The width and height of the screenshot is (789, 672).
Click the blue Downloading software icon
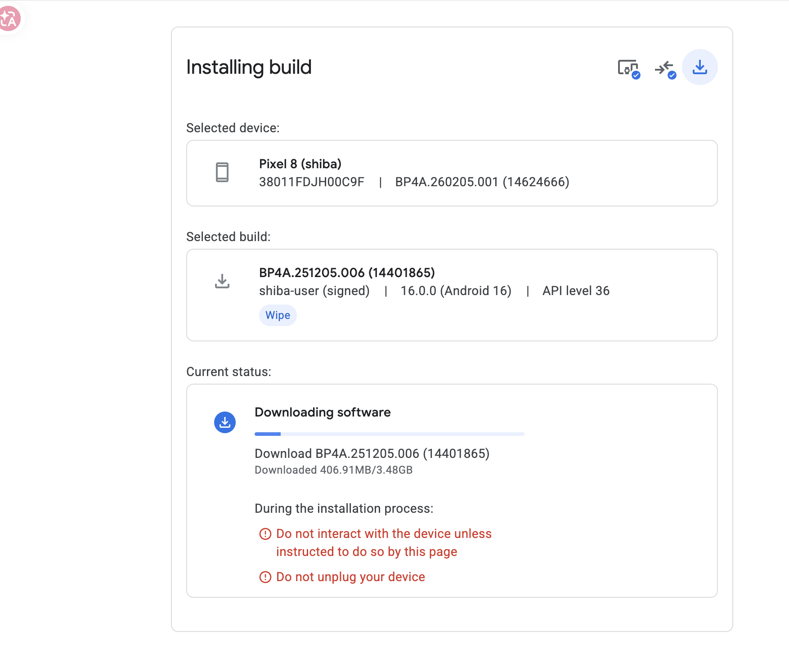(x=225, y=422)
